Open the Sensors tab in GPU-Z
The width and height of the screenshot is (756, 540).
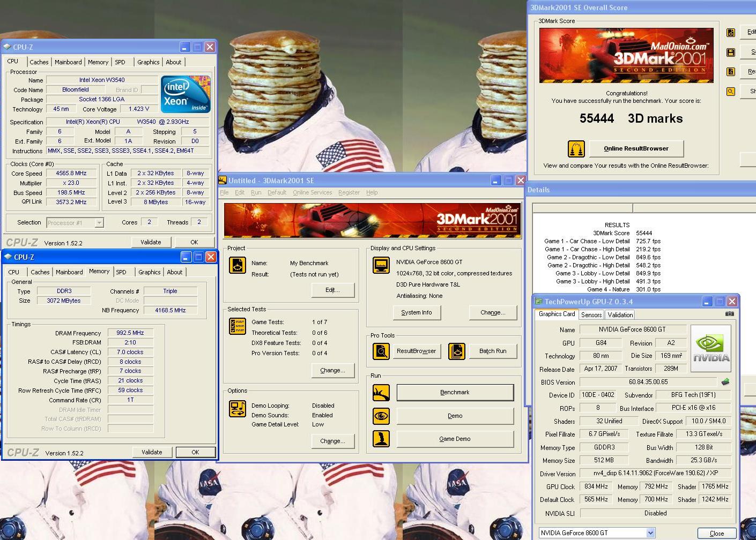(591, 315)
